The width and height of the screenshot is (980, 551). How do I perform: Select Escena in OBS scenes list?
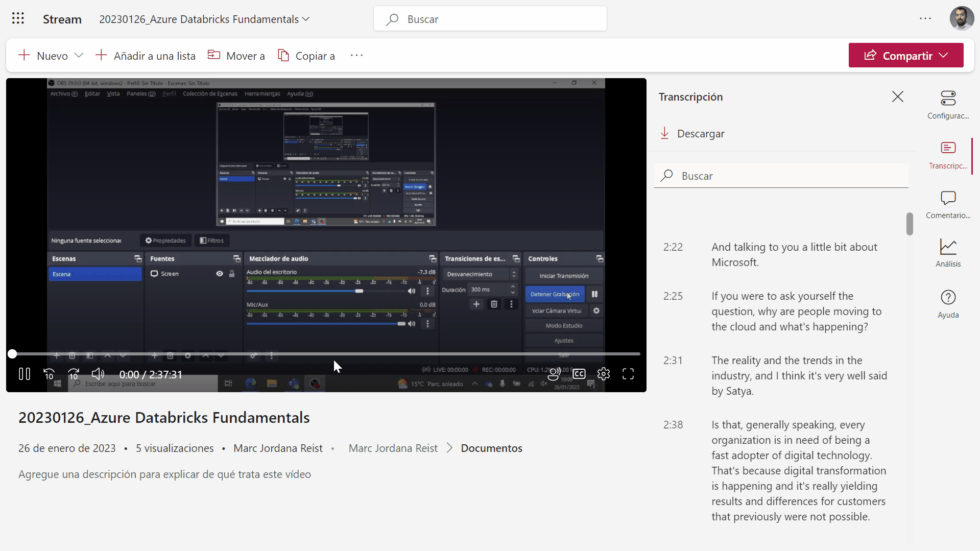click(95, 274)
